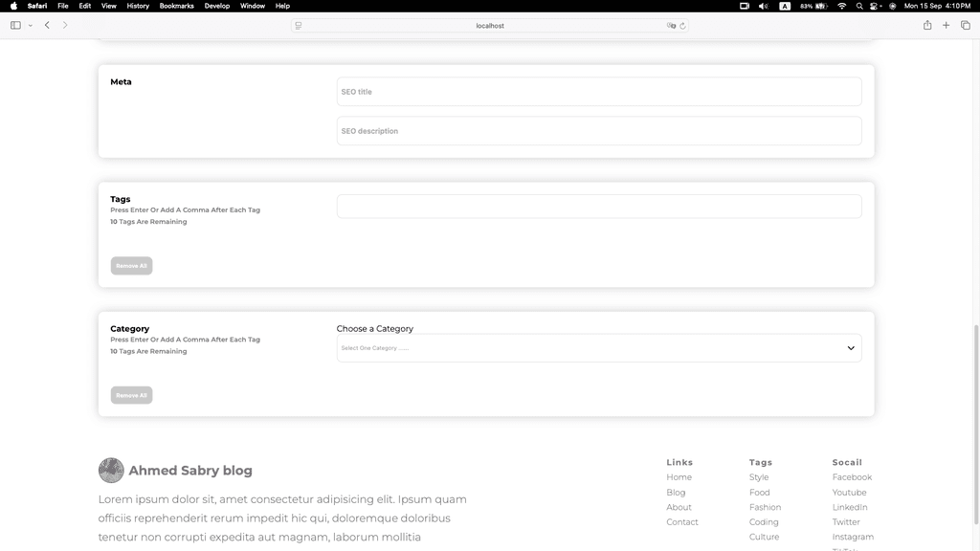Open the page settings icon in the address bar
The image size is (980, 551).
[x=299, y=26]
